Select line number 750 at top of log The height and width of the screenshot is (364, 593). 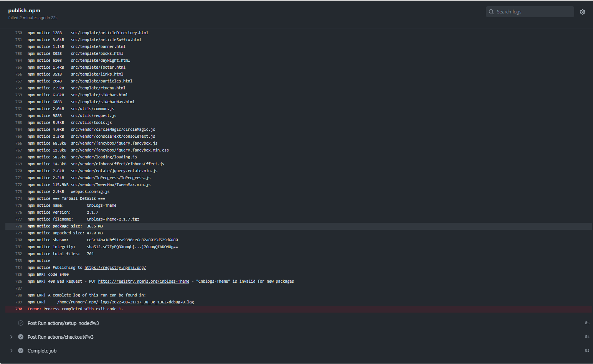pyautogui.click(x=18, y=33)
